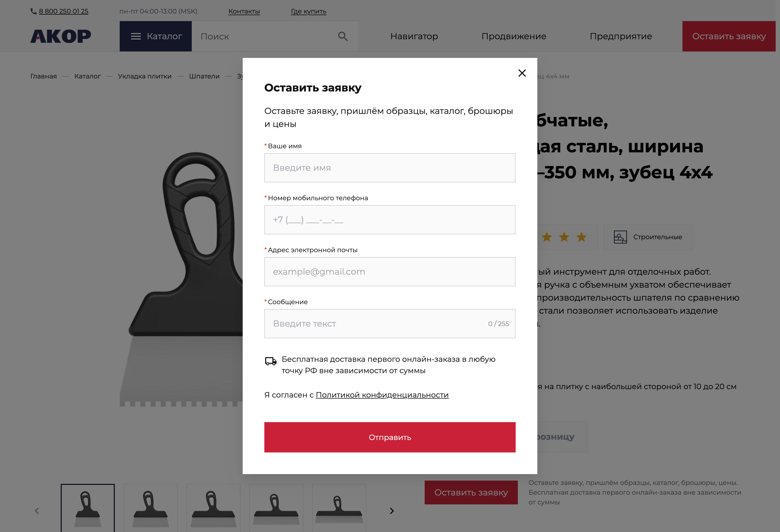Open the Продвижение menu item
780x532 pixels.
513,36
